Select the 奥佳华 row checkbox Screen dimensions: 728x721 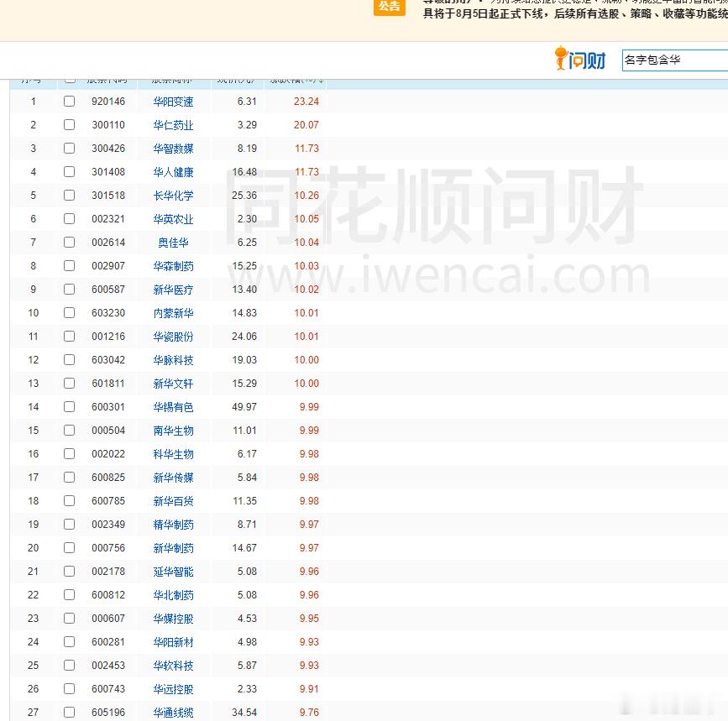(69, 243)
